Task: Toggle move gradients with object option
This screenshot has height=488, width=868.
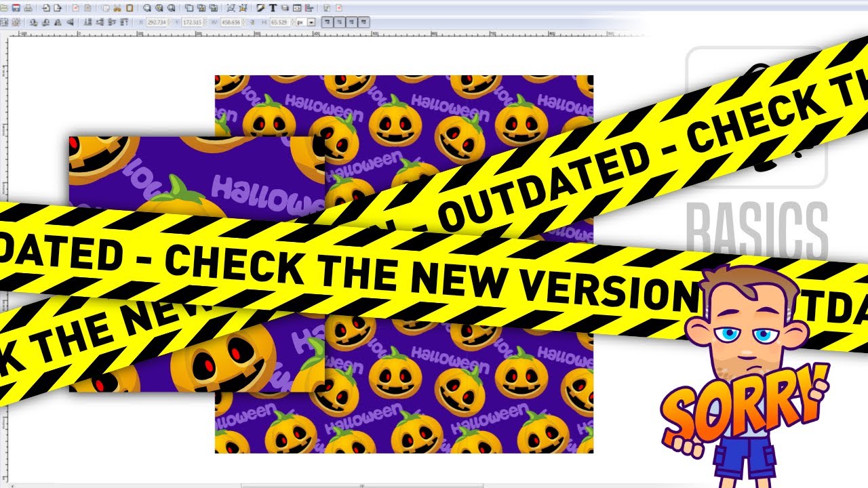Action: pyautogui.click(x=352, y=22)
